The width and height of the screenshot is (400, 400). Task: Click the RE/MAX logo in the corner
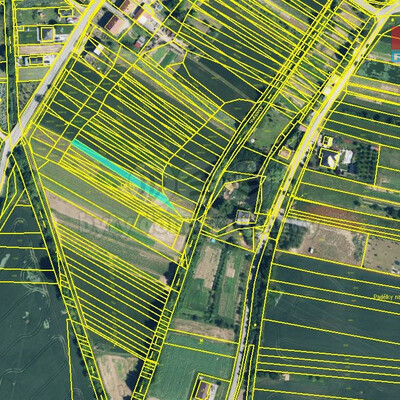click(396, 44)
